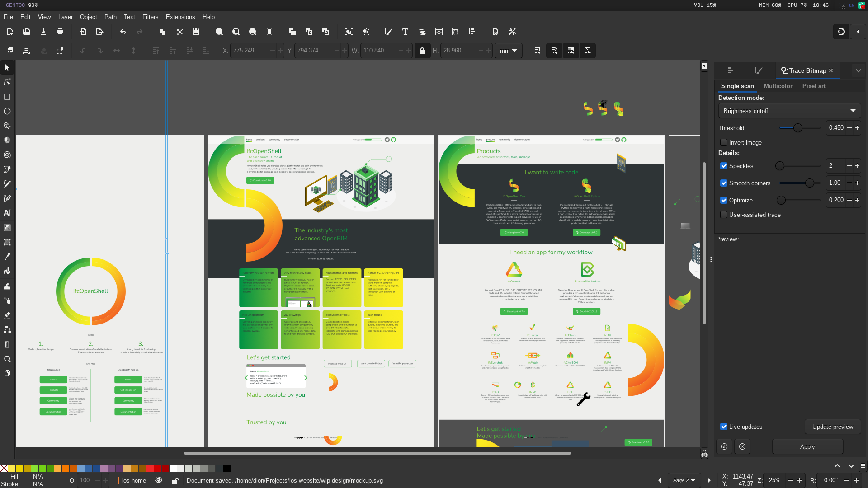Toggle the Invert image checkbox

tap(724, 142)
